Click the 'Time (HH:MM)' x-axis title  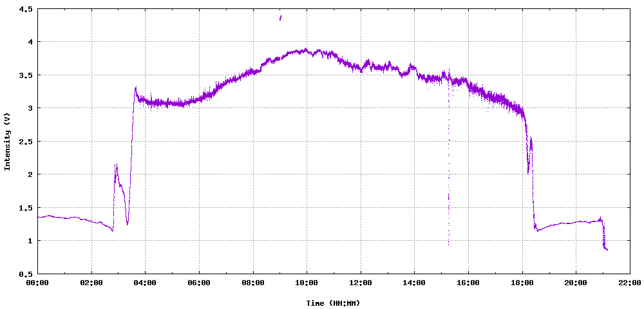[333, 303]
